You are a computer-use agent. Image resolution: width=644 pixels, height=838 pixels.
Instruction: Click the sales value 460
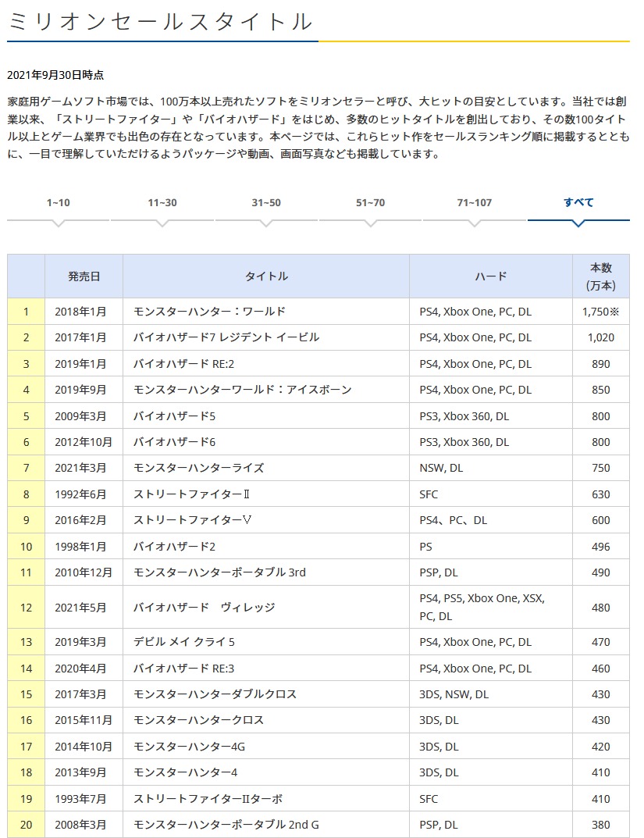click(x=601, y=669)
